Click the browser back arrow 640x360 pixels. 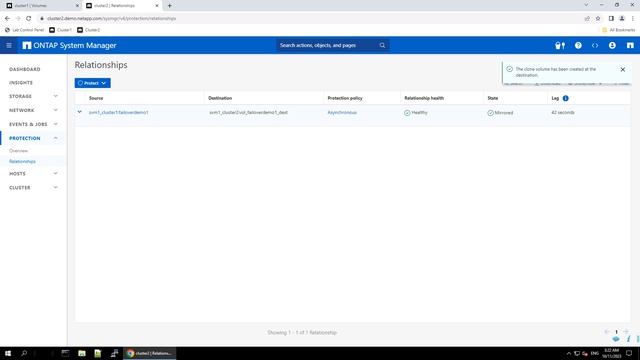pos(7,18)
